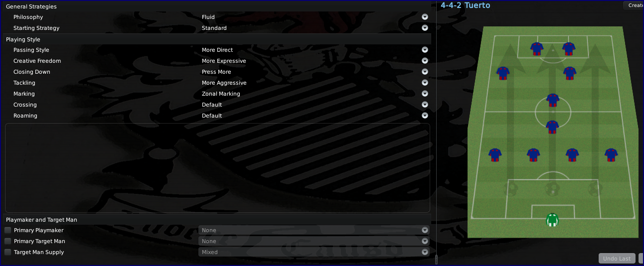Viewport: 644px width, 266px height.
Task: Click the left striker shirt icon
Action: click(x=537, y=48)
